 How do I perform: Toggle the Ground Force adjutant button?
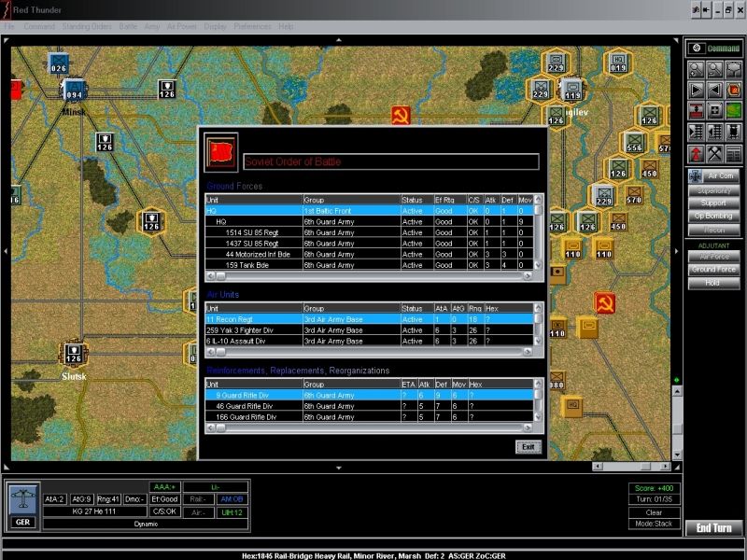pos(714,270)
